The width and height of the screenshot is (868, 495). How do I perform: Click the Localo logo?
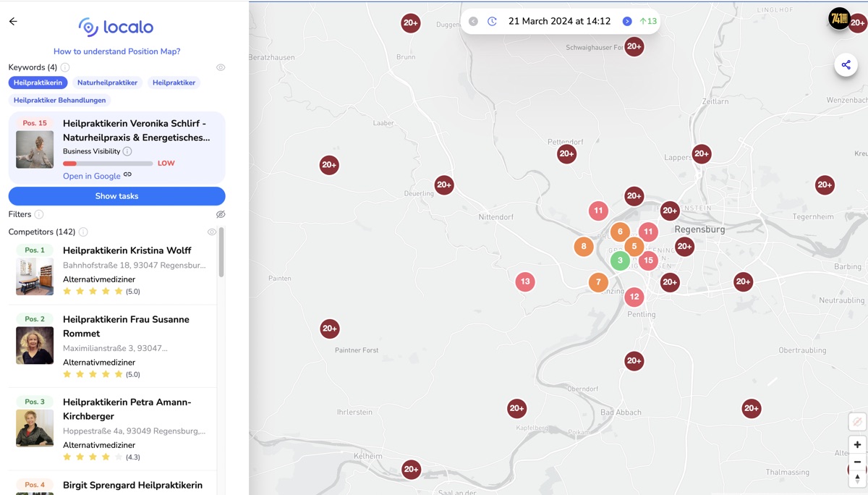(116, 27)
